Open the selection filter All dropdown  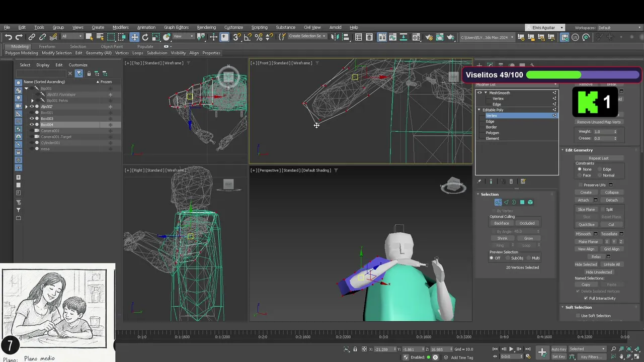pyautogui.click(x=71, y=37)
